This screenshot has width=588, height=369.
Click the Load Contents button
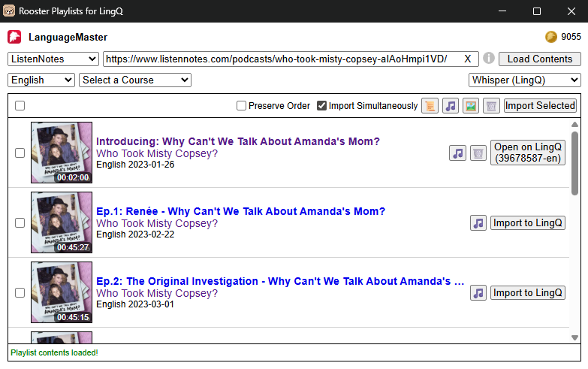pyautogui.click(x=540, y=59)
